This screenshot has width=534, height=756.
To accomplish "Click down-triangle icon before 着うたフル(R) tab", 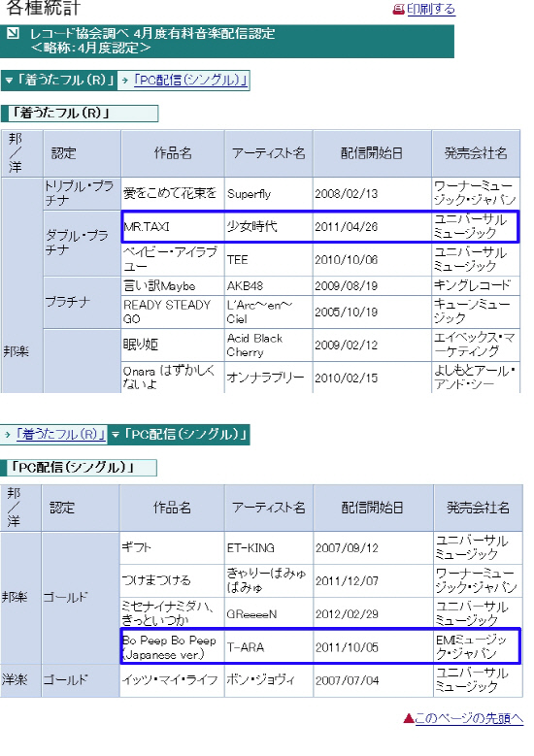I will (x=8, y=80).
